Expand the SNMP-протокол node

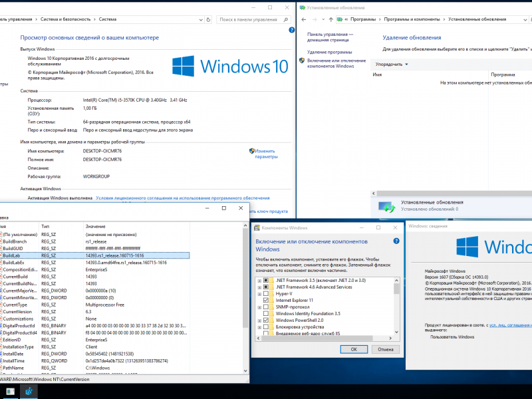(259, 307)
